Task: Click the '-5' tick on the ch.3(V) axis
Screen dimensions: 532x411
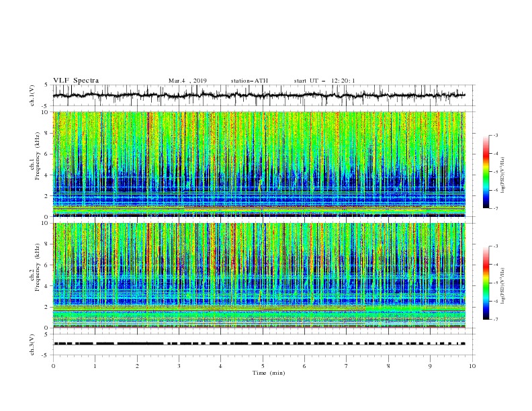Action: tap(46, 355)
